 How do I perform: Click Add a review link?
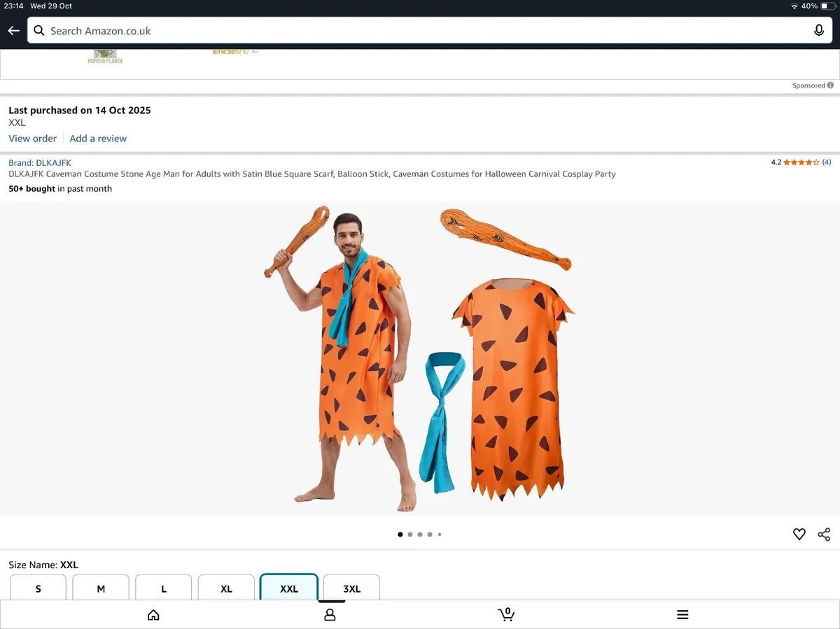pyautogui.click(x=98, y=139)
